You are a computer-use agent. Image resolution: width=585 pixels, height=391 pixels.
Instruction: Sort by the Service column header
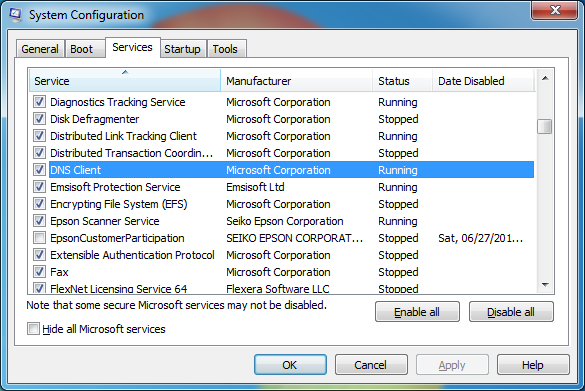pos(125,81)
